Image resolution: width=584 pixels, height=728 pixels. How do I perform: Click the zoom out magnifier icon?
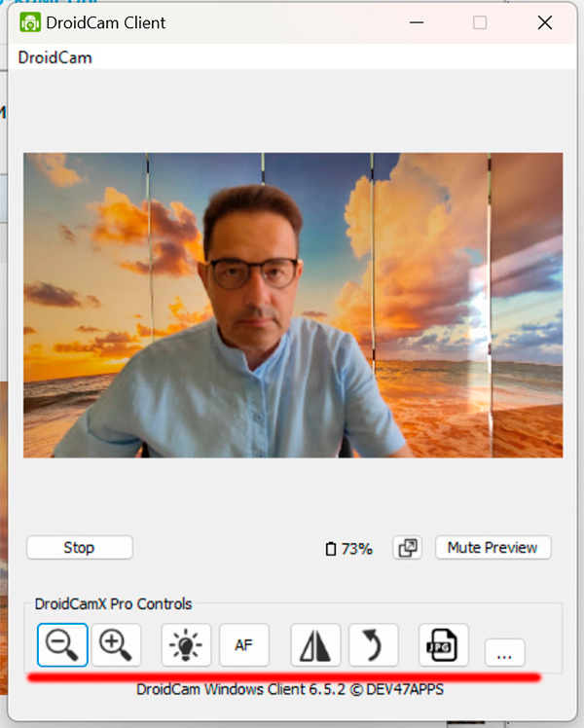click(63, 644)
